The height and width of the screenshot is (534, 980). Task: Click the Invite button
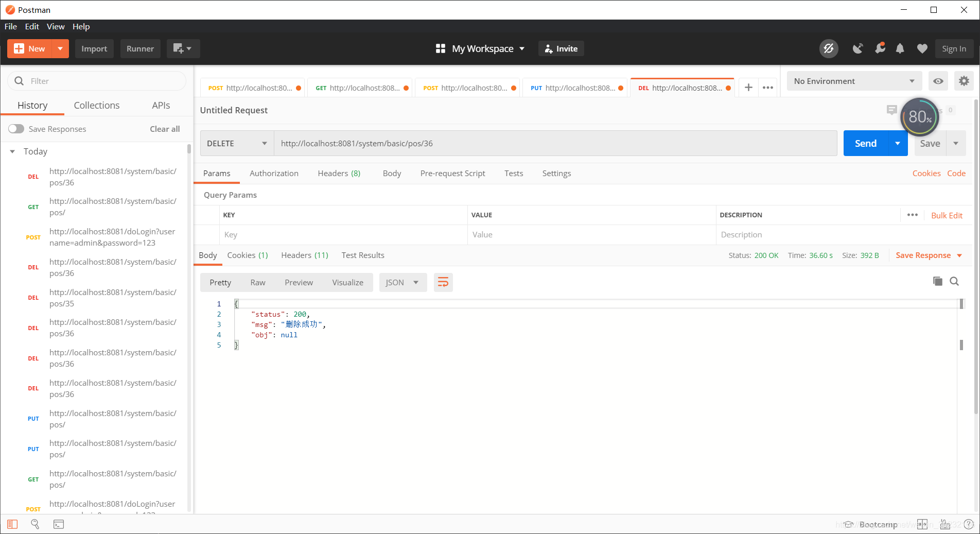pos(561,48)
